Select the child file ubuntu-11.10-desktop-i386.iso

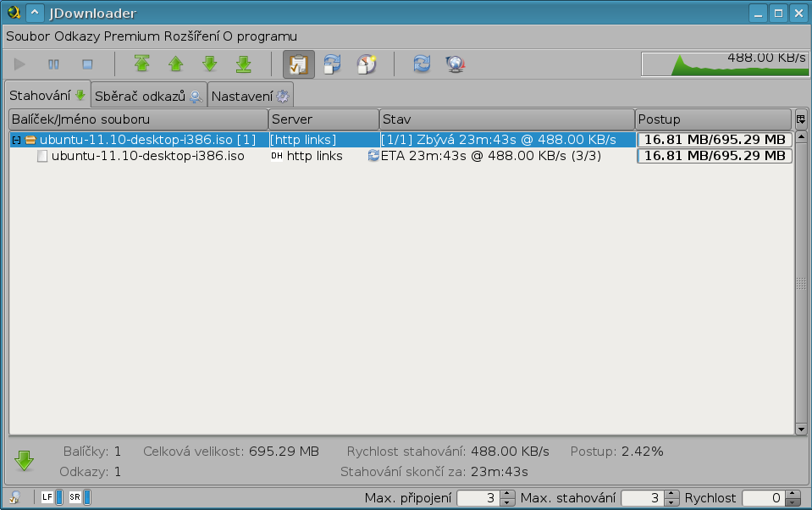(x=147, y=156)
